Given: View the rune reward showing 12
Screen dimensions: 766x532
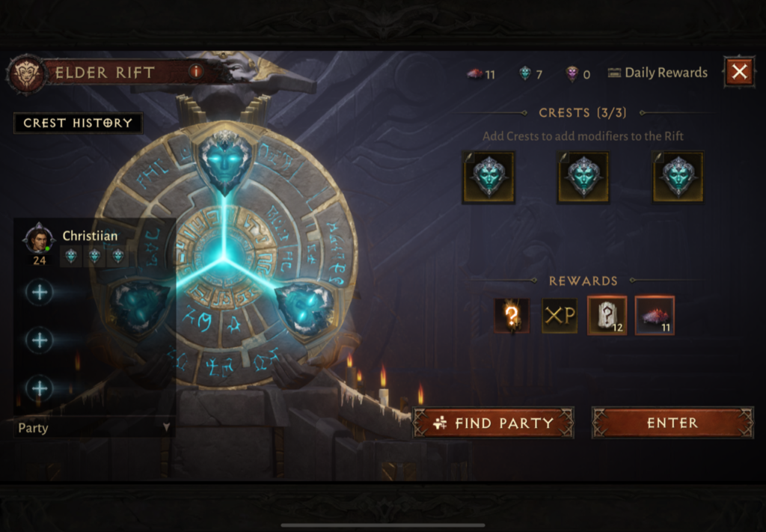Looking at the screenshot, I should click(x=607, y=316).
